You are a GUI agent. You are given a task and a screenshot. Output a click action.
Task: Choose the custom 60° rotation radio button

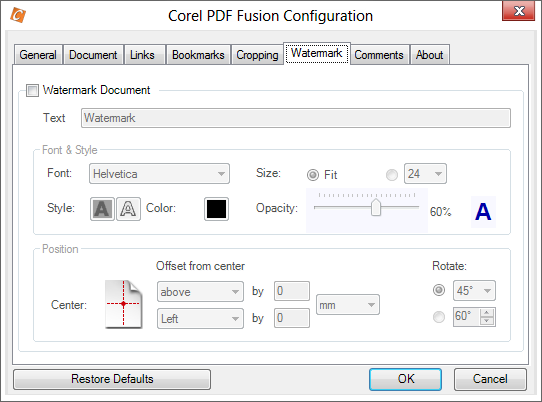(x=439, y=317)
